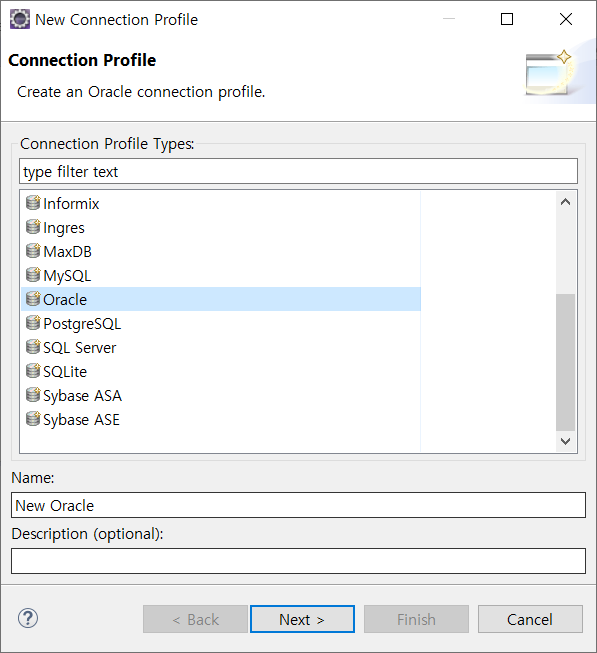The height and width of the screenshot is (653, 597).
Task: Click the PostgreSQL database icon
Action: click(33, 323)
